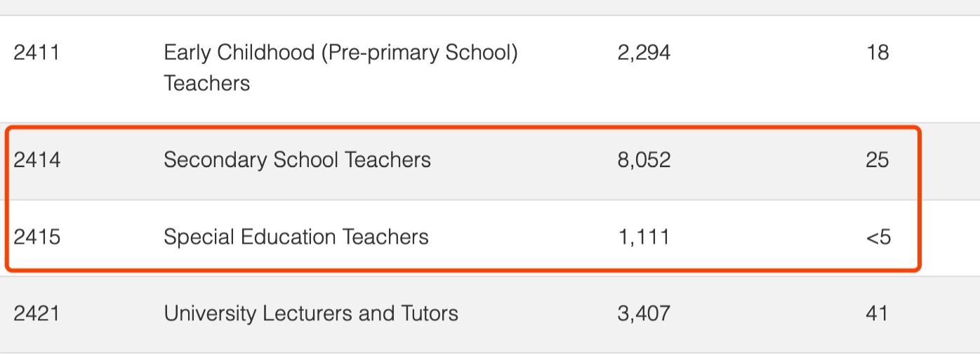The width and height of the screenshot is (980, 354).
Task: Click the value 3,407
Action: (644, 313)
